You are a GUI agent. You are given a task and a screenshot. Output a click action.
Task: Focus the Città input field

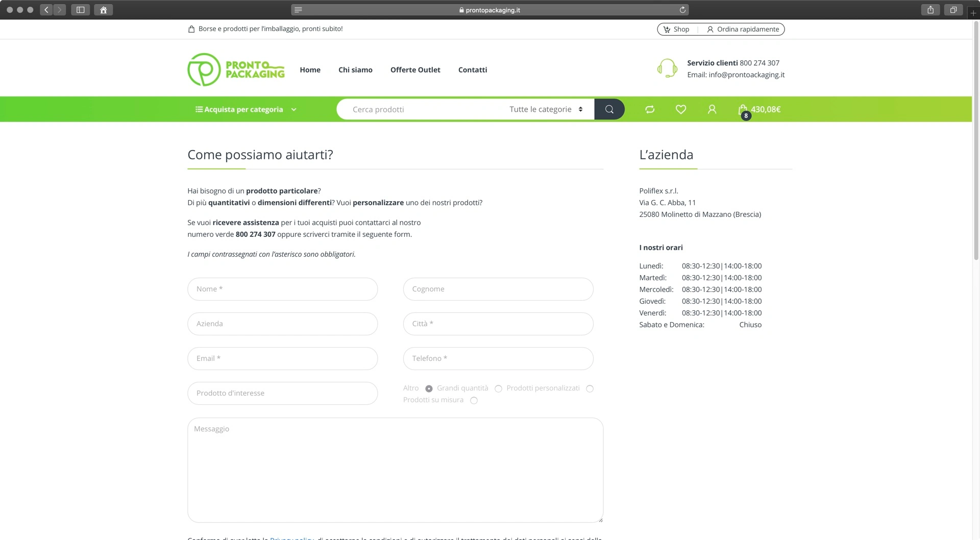coord(498,324)
